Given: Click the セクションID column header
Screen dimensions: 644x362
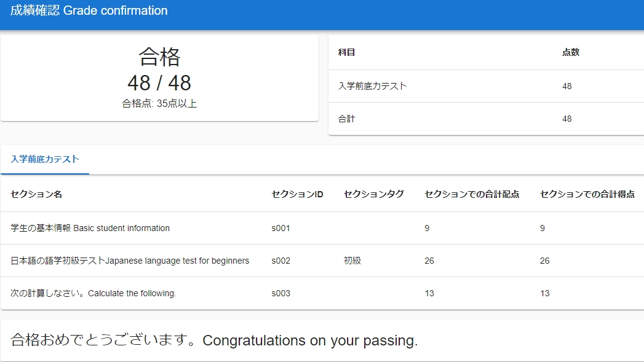Looking at the screenshot, I should pos(297,194).
